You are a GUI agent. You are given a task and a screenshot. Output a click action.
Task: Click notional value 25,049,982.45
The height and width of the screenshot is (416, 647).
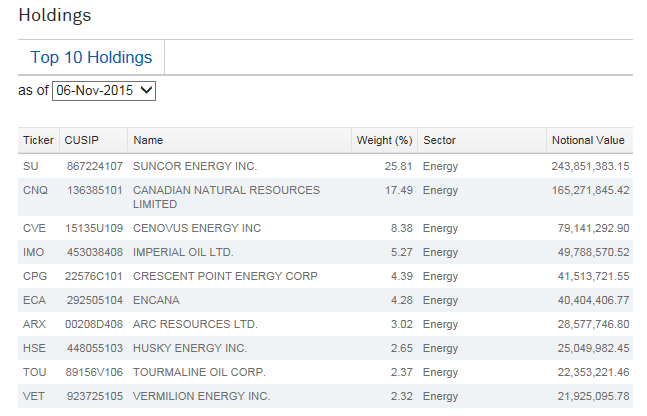pos(593,348)
